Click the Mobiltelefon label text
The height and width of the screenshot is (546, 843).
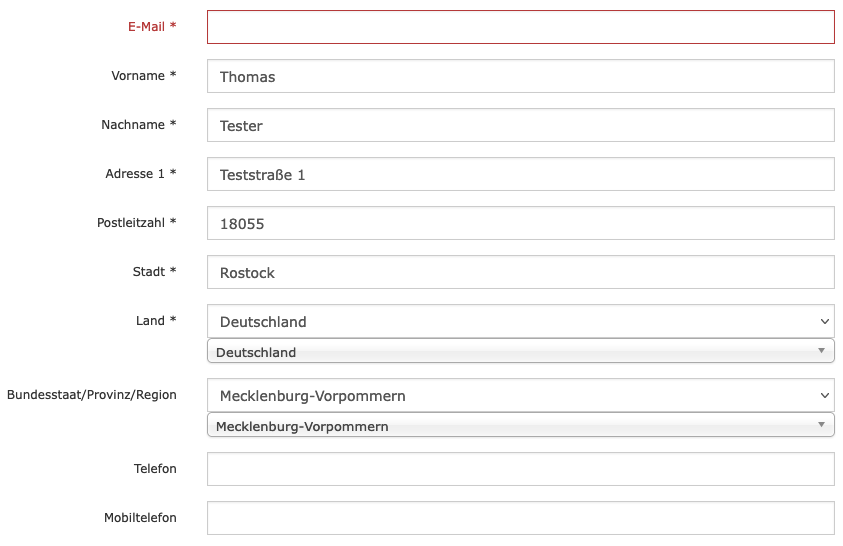point(140,518)
